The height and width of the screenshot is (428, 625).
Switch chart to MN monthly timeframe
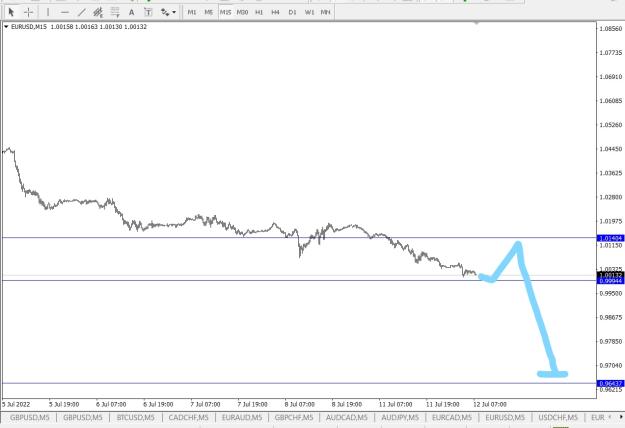tap(325, 12)
